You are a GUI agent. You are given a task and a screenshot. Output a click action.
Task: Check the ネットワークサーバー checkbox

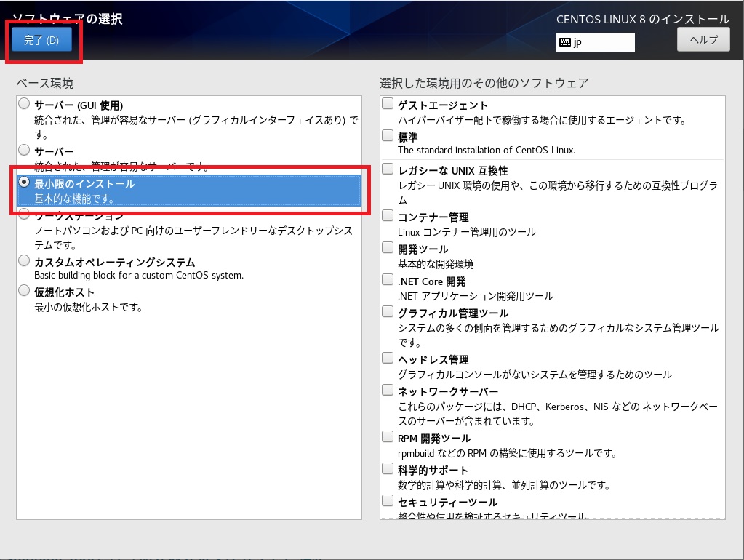[x=388, y=390]
